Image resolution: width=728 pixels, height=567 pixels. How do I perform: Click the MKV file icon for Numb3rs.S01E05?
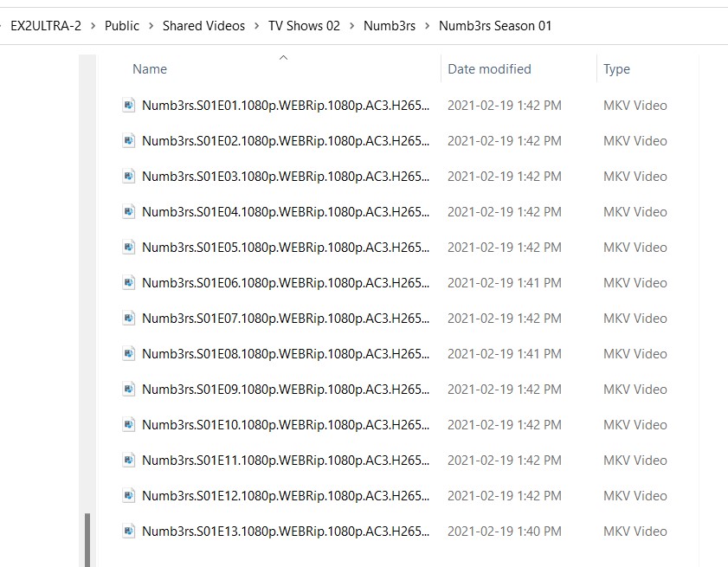point(129,247)
